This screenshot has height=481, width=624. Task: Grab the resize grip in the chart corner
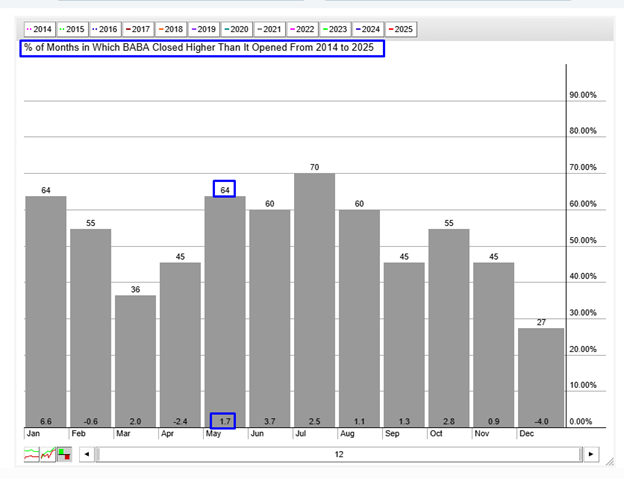coord(610,462)
